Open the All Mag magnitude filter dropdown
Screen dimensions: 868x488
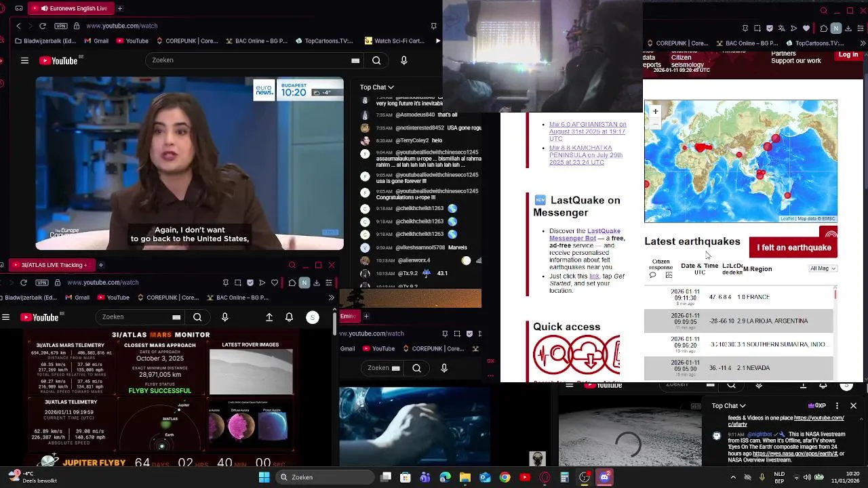pos(823,268)
